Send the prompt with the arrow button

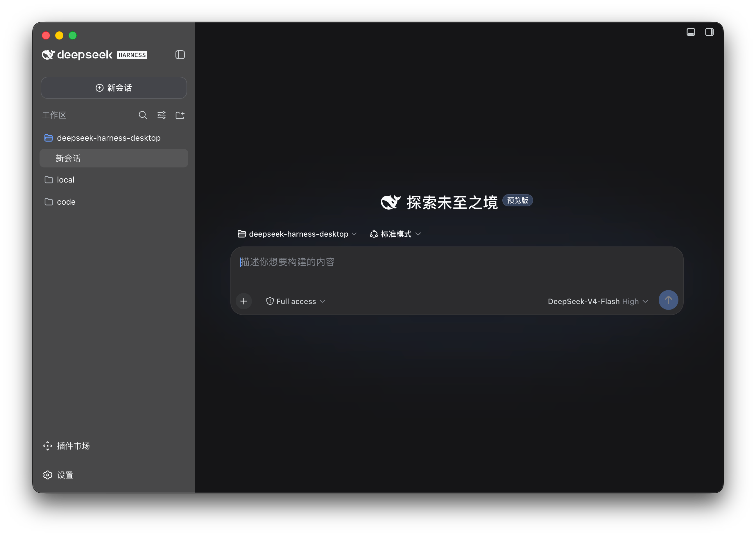tap(668, 300)
